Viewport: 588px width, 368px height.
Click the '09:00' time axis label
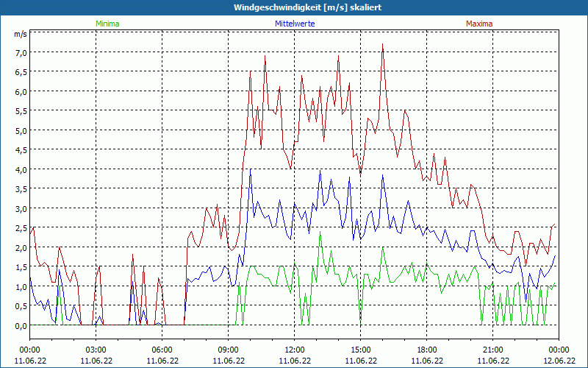point(229,350)
